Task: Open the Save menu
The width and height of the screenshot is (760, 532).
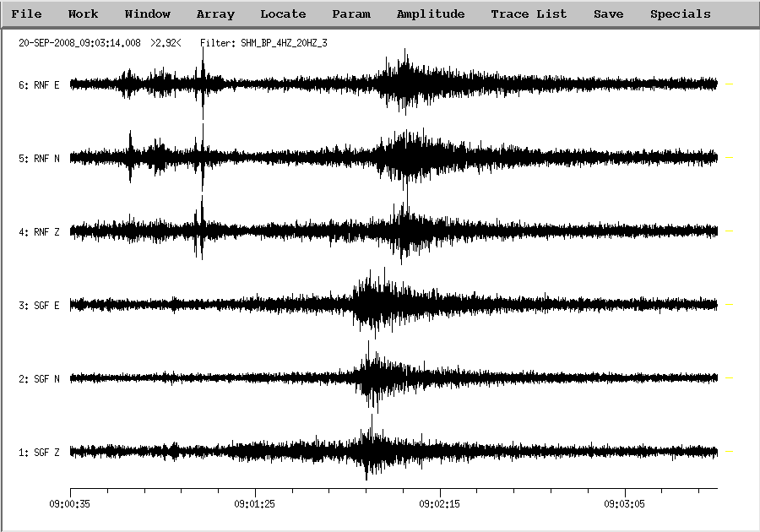Action: tap(608, 14)
